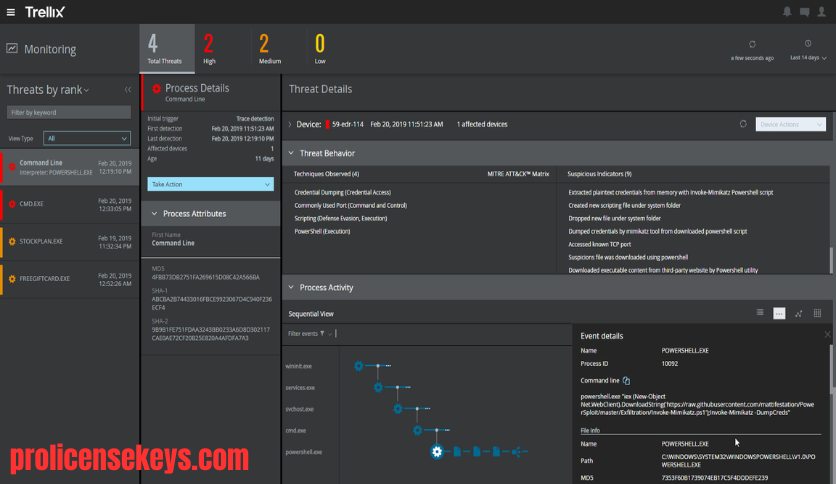Click the Trellix logo
836x484 pixels.
pos(45,12)
